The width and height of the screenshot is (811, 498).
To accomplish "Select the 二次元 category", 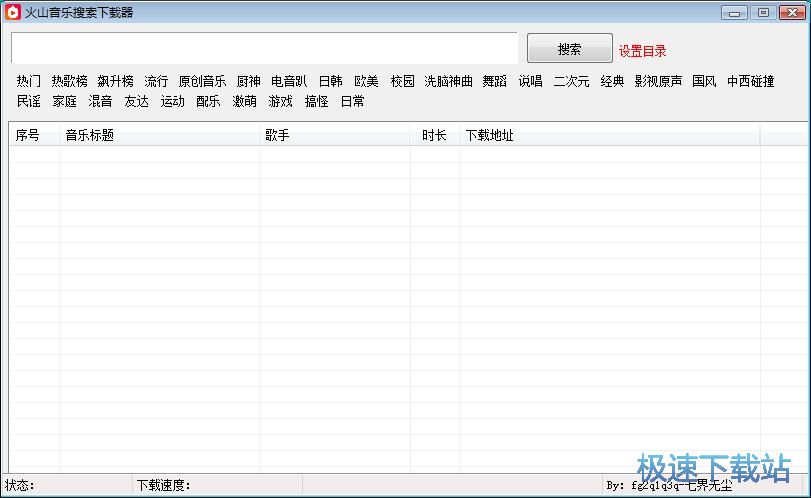I will (x=572, y=81).
